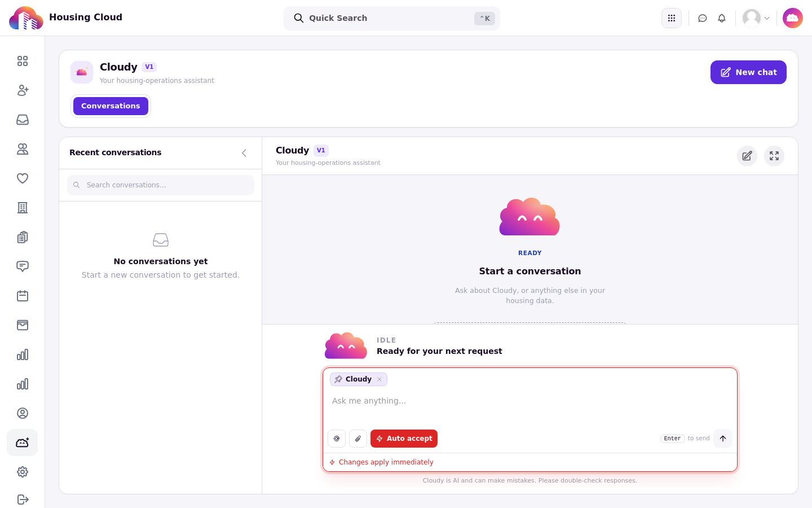
Task: Switch to the Conversations tab
Action: tap(111, 106)
